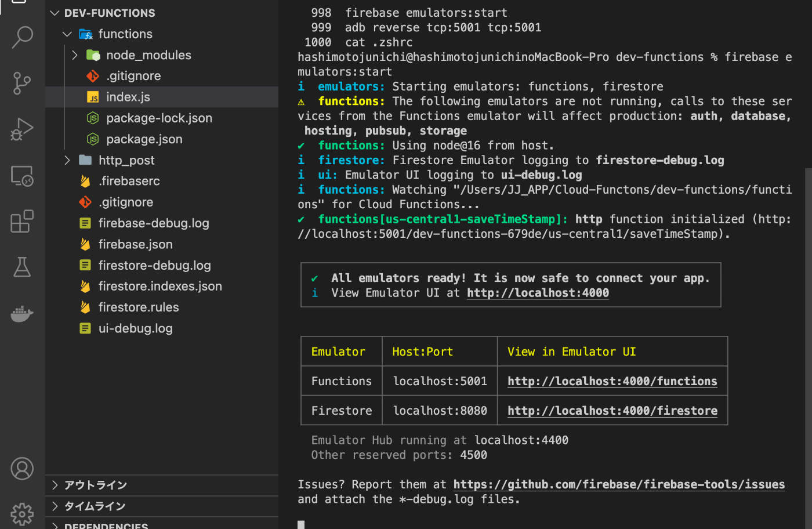Click the 'cat .zshrc' history line
812x529 pixels.
point(379,42)
